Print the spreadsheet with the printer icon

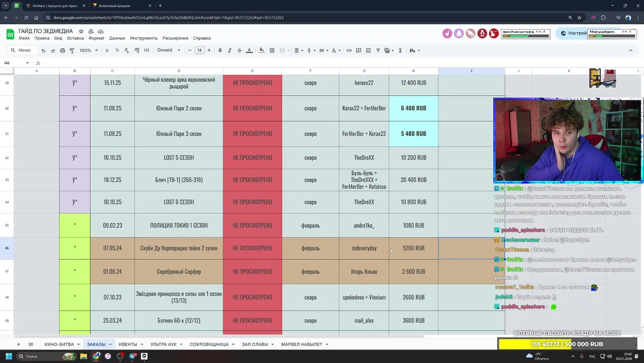click(62, 50)
